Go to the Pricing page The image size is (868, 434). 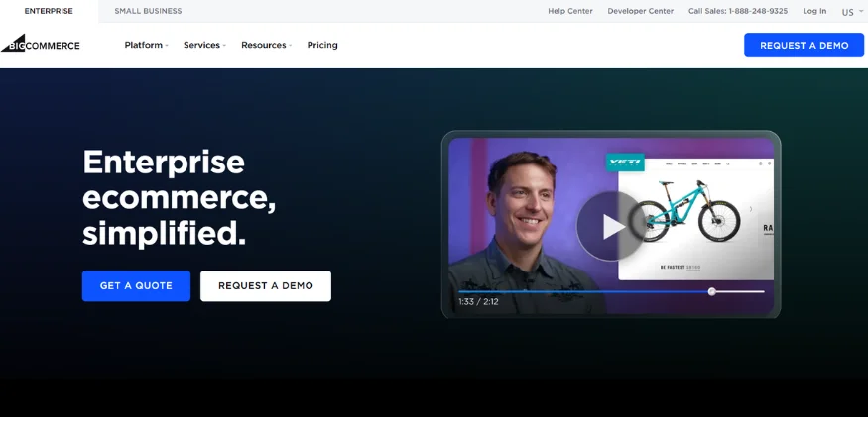click(x=322, y=45)
